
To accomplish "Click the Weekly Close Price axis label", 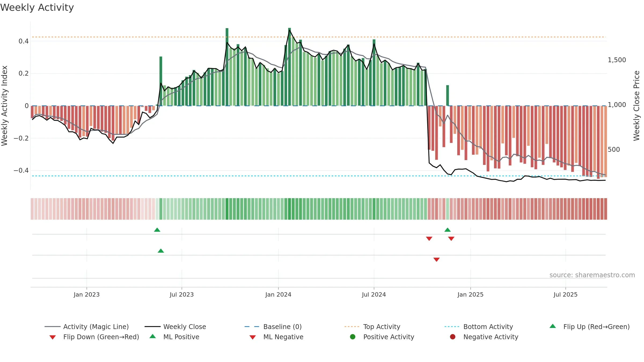I will click(636, 106).
